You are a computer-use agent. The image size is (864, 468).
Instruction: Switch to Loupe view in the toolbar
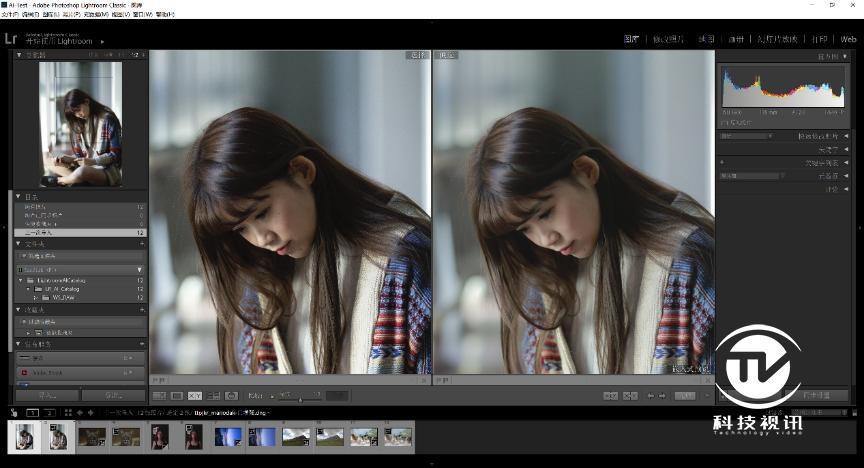point(177,396)
